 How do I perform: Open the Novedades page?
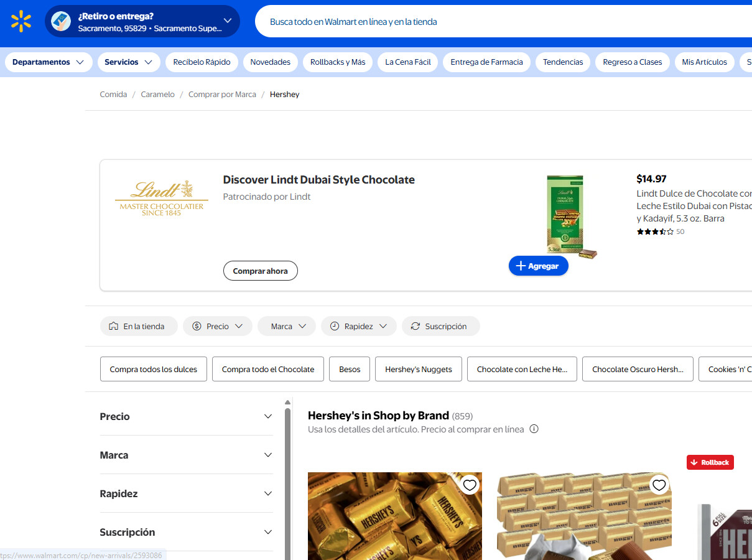(x=271, y=62)
